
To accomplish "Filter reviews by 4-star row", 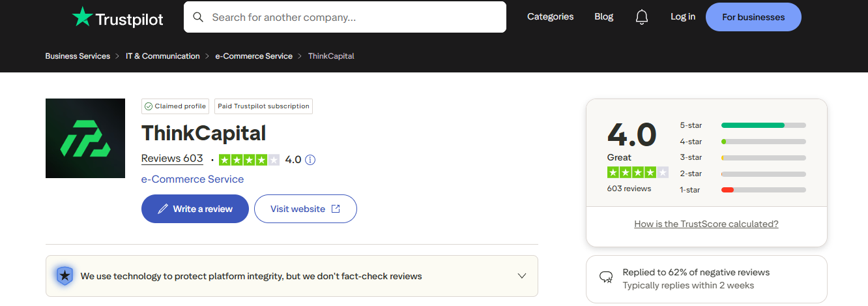I will click(x=743, y=142).
